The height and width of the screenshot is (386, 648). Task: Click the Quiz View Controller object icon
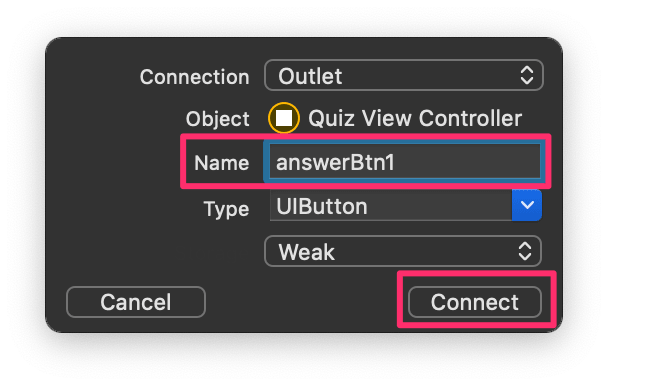[x=284, y=118]
